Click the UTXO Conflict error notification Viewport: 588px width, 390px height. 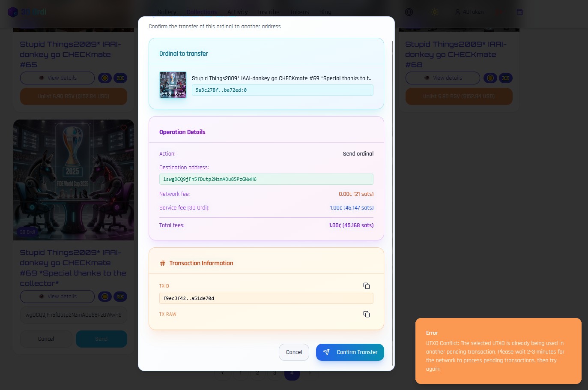498,351
